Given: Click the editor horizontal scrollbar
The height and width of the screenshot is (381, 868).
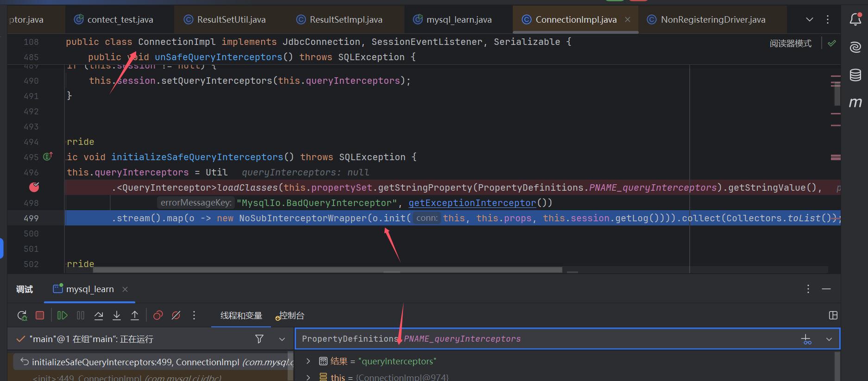Looking at the screenshot, I should pos(327,269).
